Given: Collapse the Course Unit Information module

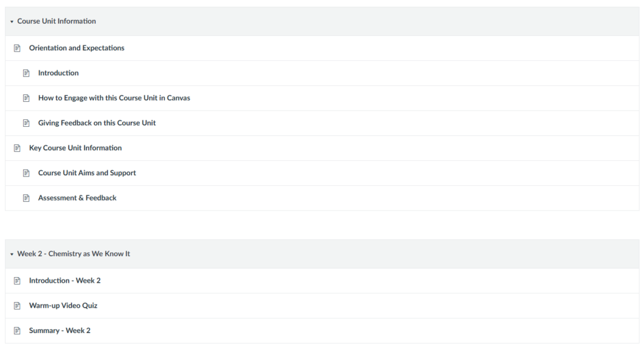Looking at the screenshot, I should [x=12, y=21].
